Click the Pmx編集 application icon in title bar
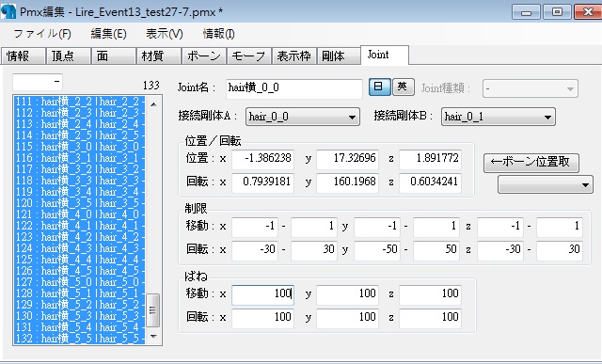The height and width of the screenshot is (364, 602). click(8, 11)
